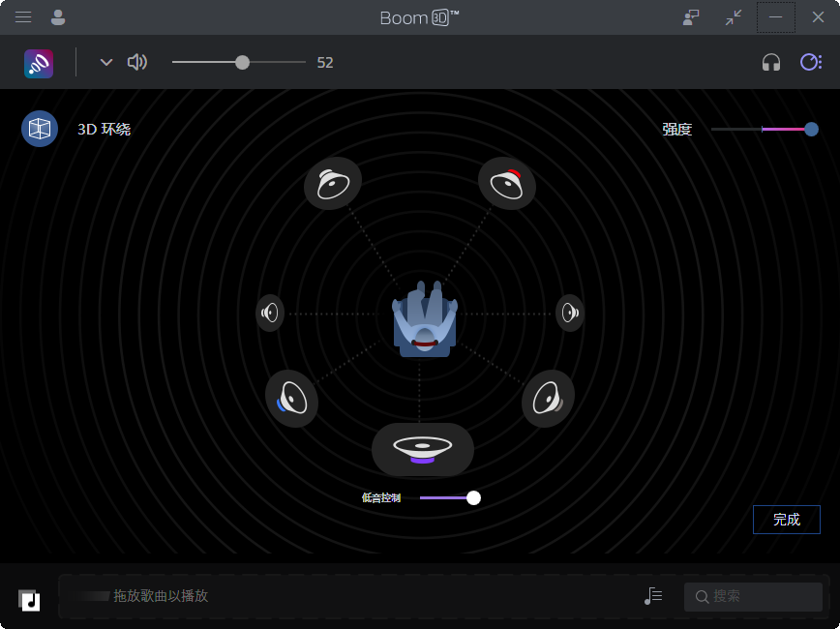Open the playlist icon
Viewport: 840px width, 629px height.
(653, 596)
